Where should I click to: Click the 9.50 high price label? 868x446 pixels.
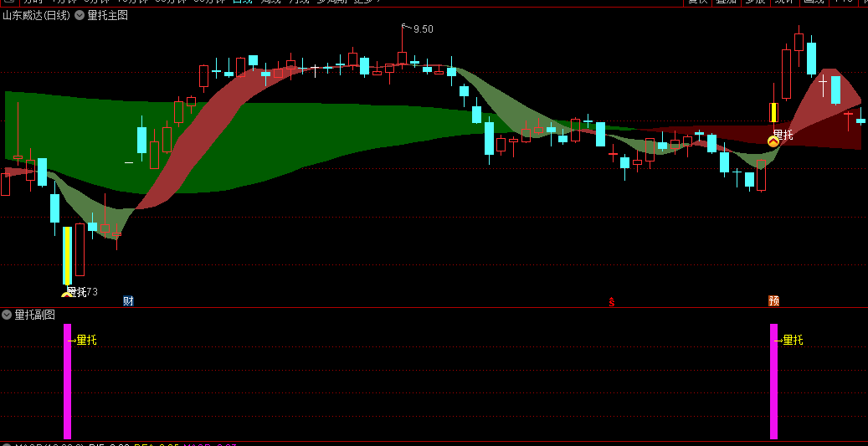tap(423, 29)
